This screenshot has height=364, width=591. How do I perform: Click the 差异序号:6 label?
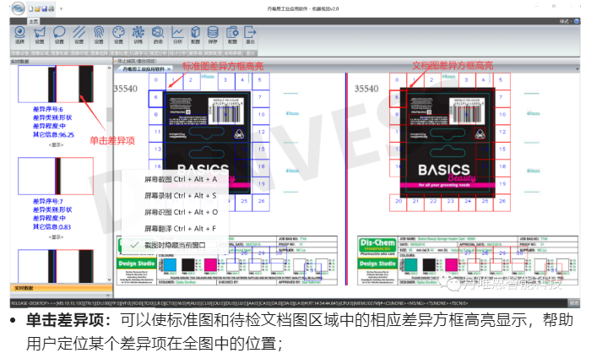click(48, 110)
